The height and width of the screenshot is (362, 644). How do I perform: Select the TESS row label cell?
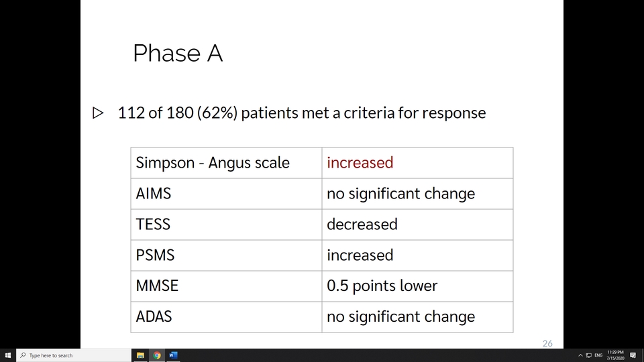226,225
